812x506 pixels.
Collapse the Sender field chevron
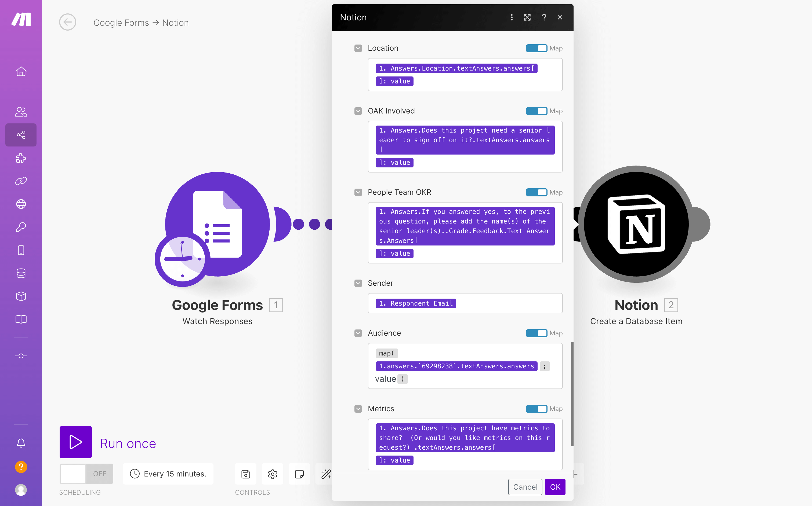tap(358, 284)
